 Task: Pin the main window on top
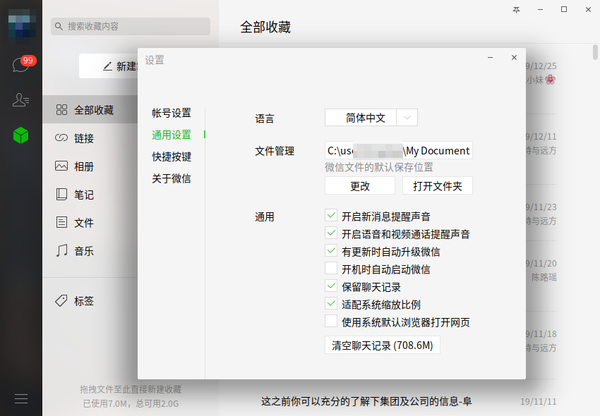(516, 10)
